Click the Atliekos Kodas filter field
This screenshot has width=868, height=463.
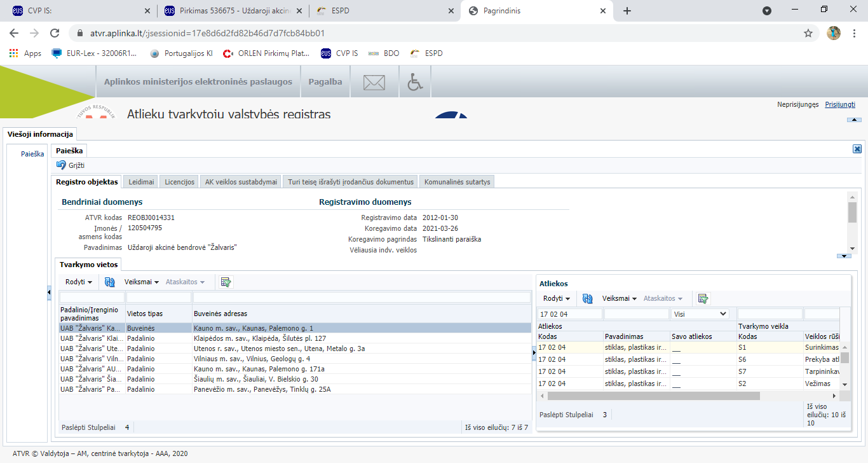[569, 314]
